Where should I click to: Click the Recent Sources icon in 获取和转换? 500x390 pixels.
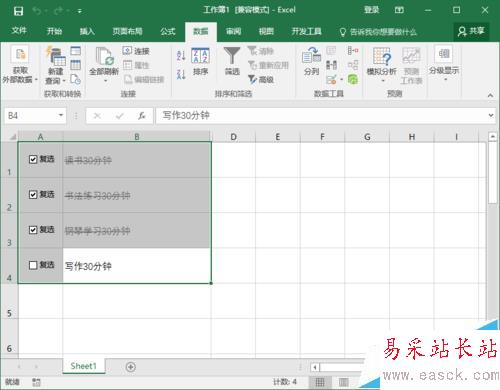tap(76, 79)
